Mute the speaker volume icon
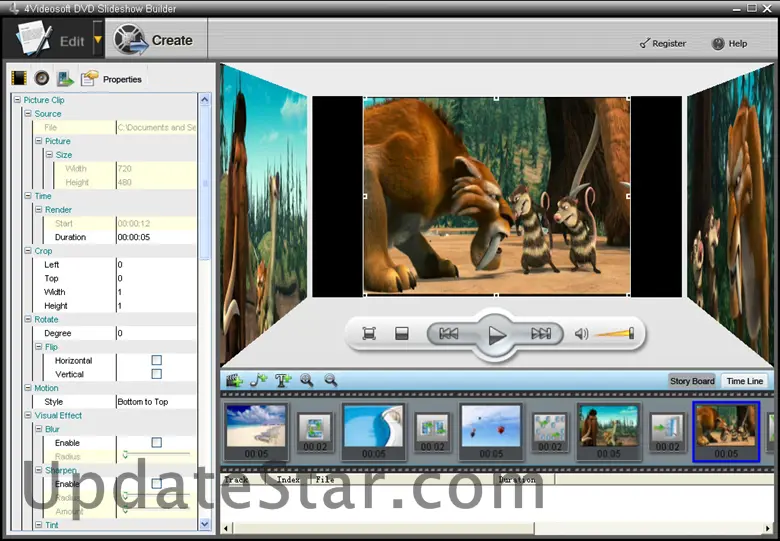The height and width of the screenshot is (541, 780). coord(582,334)
